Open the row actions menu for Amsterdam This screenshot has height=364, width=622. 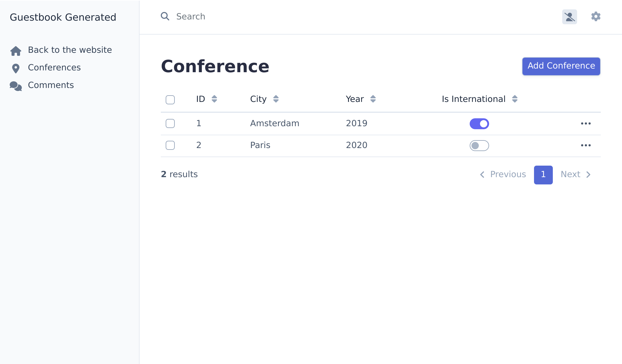(586, 123)
